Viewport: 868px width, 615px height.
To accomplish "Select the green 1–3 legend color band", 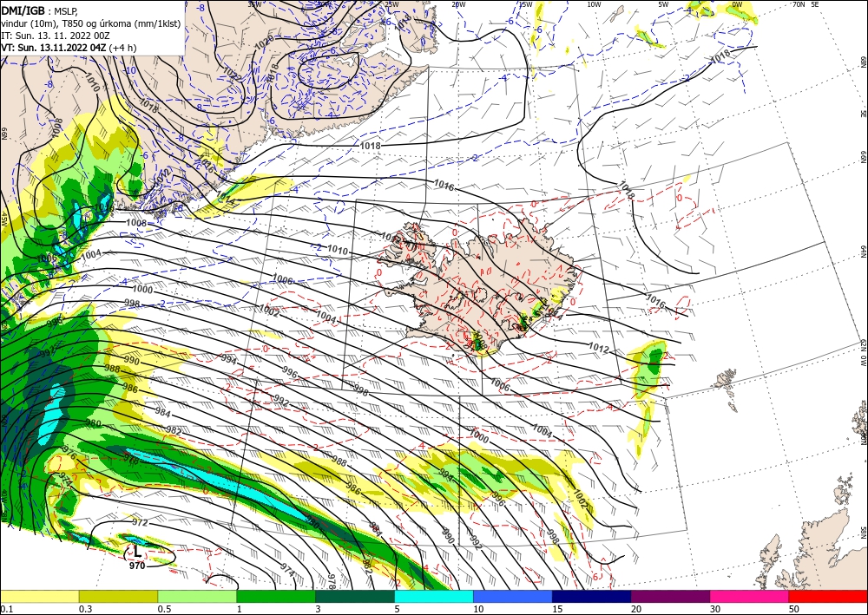I will pyautogui.click(x=276, y=596).
